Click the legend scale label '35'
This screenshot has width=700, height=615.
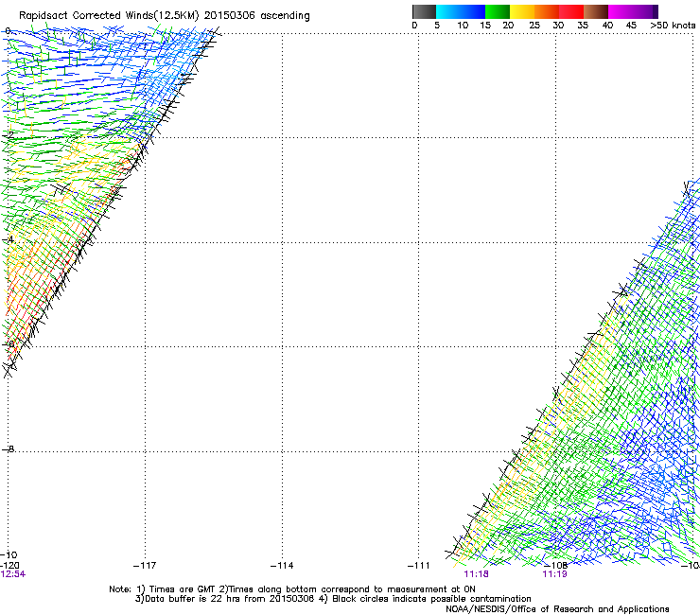583,26
